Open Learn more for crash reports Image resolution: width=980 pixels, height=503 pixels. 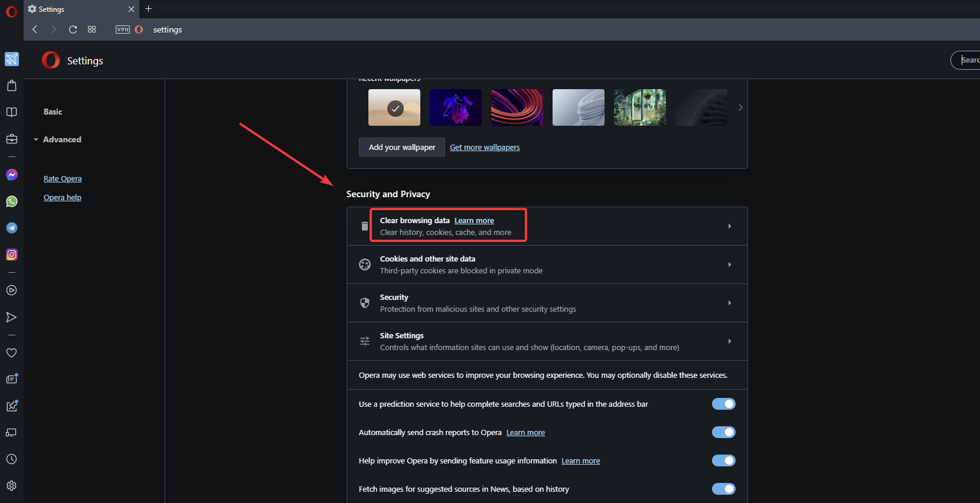[x=525, y=433]
